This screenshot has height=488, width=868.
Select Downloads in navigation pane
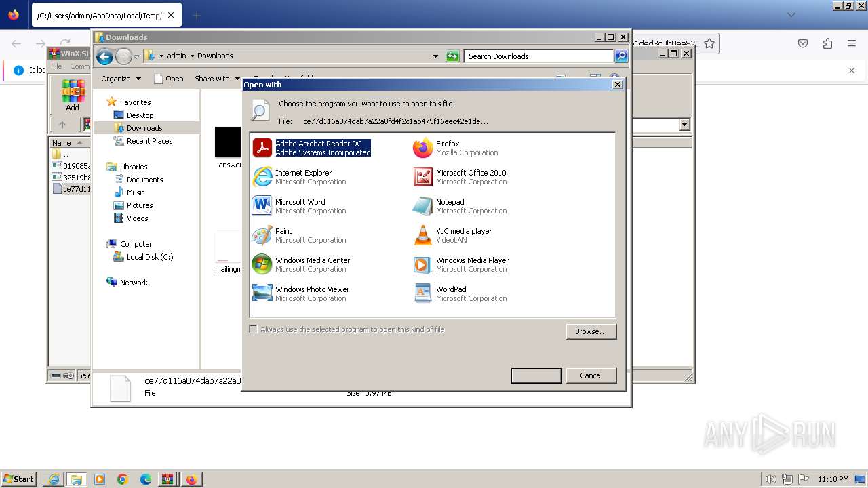pyautogui.click(x=144, y=128)
